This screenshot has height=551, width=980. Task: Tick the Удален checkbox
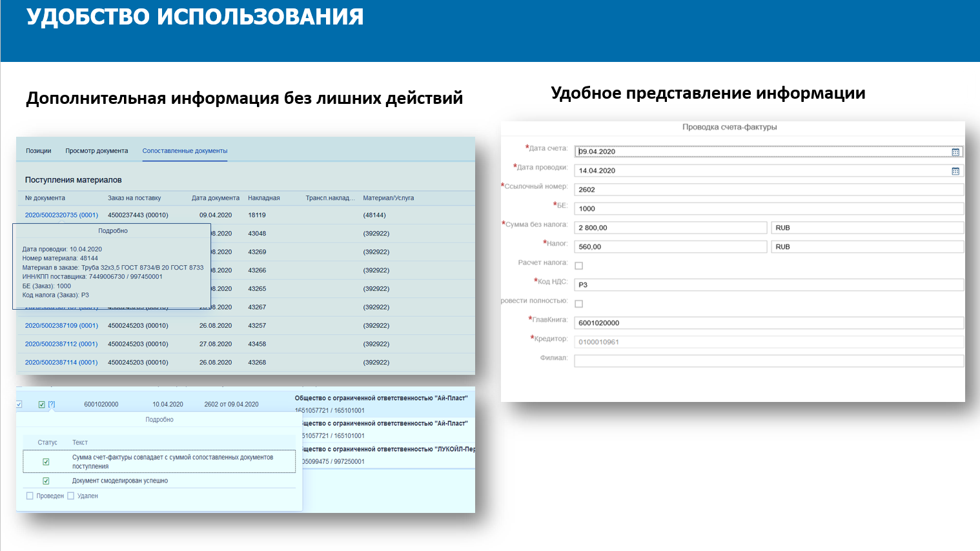(71, 496)
